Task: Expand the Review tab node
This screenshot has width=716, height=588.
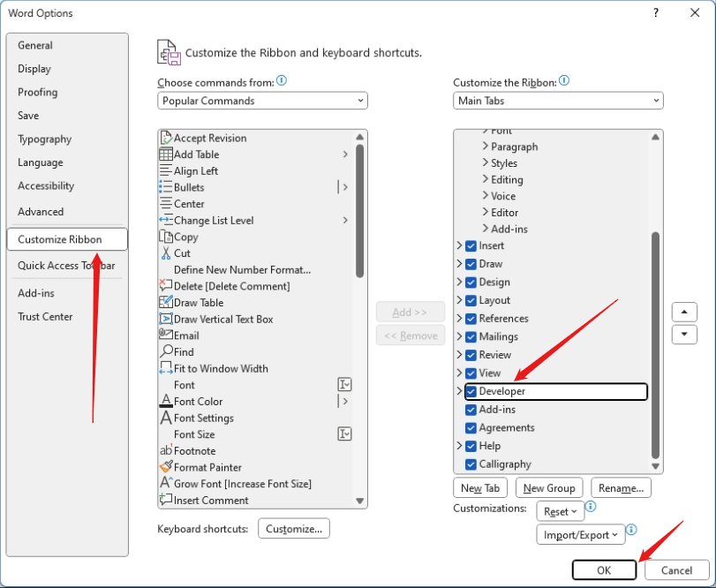Action: tap(459, 355)
